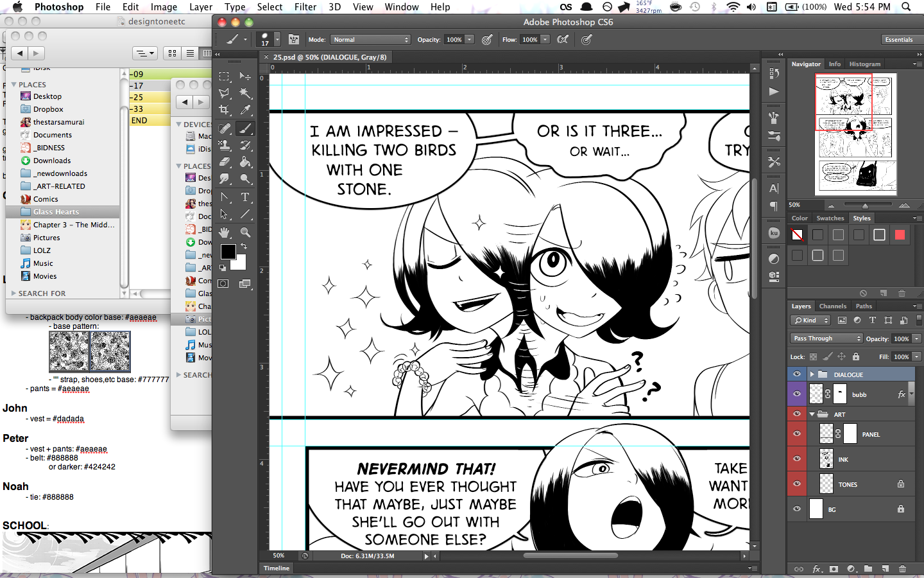Collapse PLACES section in Finder sidebar
The height and width of the screenshot is (578, 924).
[x=13, y=85]
